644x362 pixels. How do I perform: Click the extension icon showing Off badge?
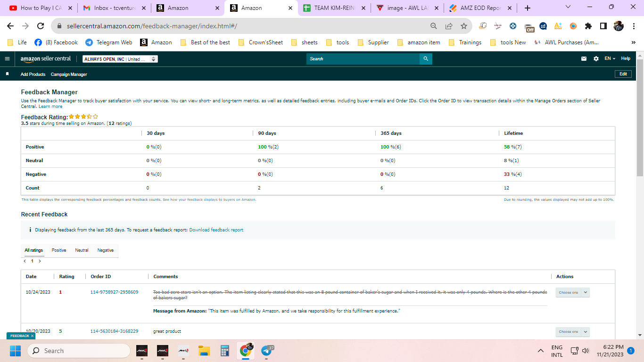(x=529, y=27)
